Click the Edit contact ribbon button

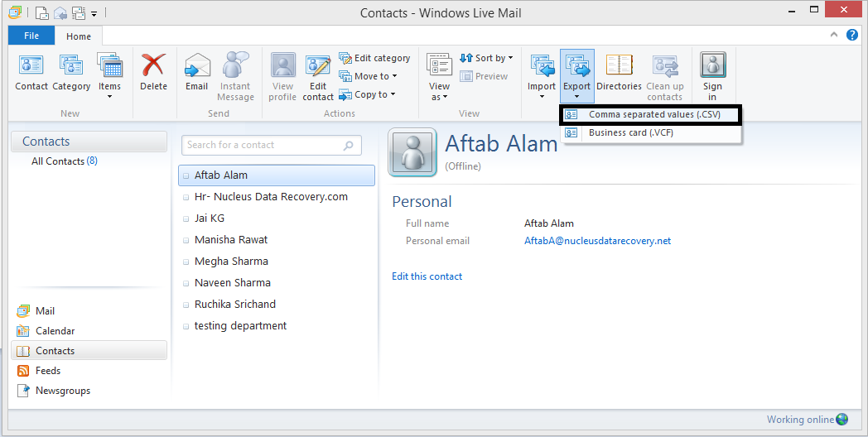point(318,78)
